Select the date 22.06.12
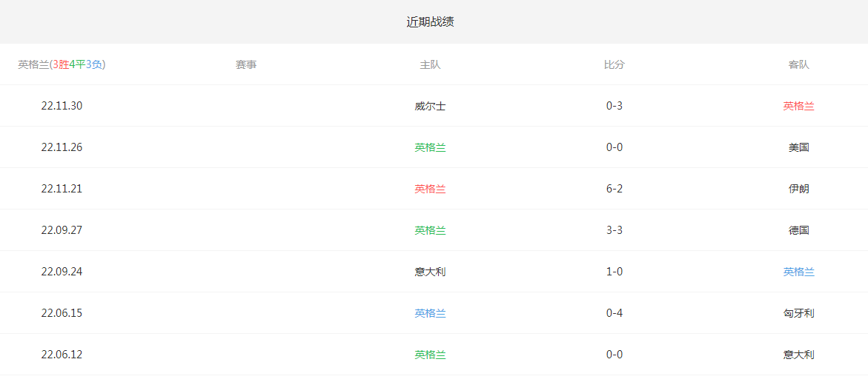This screenshot has height=382, width=868. click(62, 355)
